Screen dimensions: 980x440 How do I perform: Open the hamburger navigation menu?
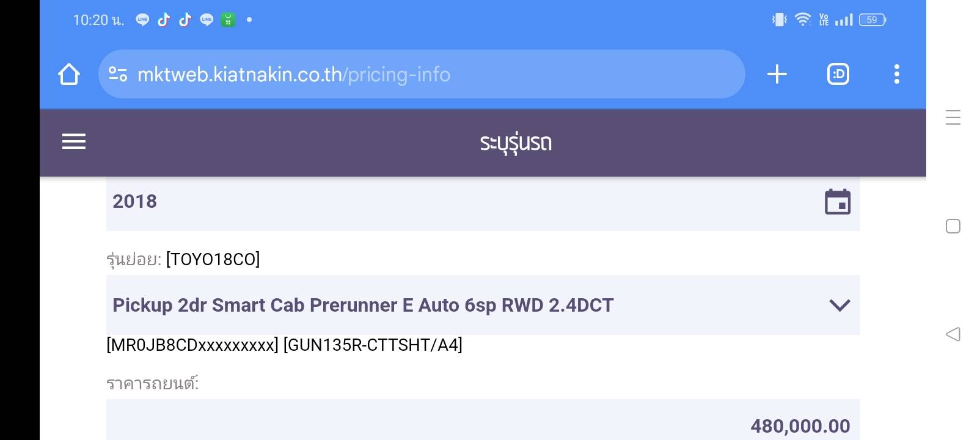[x=74, y=142]
